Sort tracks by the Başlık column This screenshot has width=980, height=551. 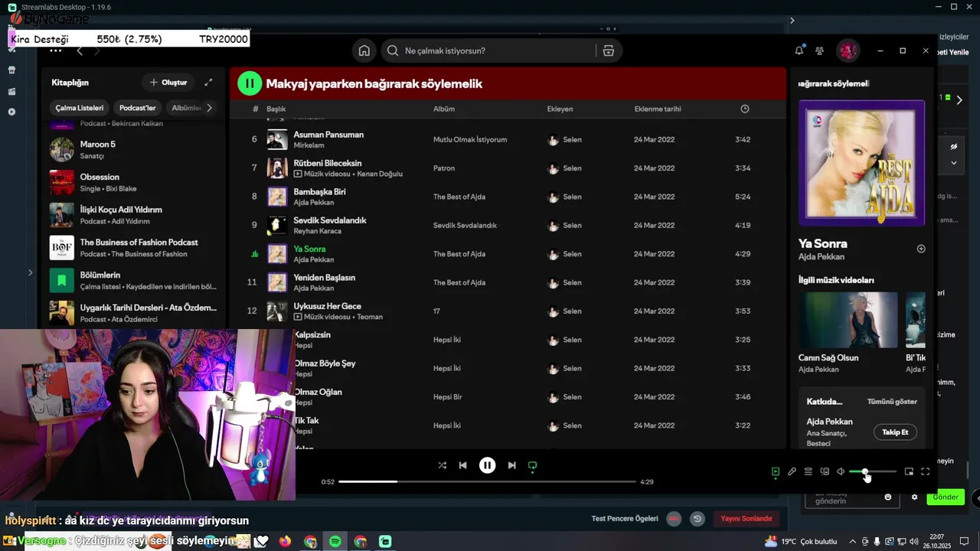[x=276, y=109]
